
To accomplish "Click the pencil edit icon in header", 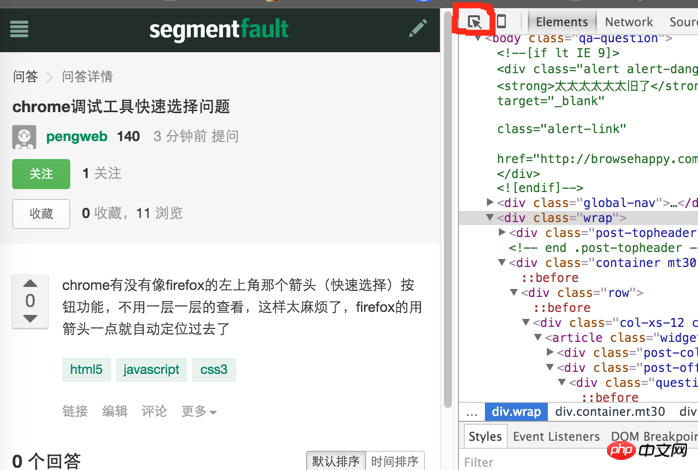I will [418, 29].
